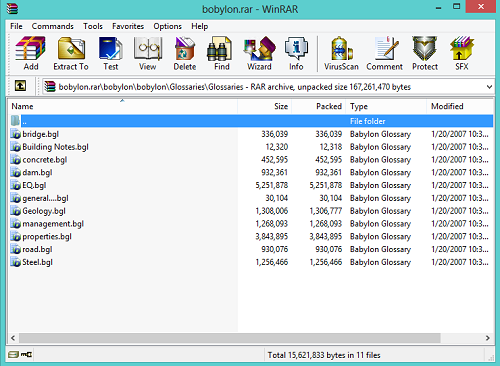Viewport: 500px width, 366px height.
Task: Click the scroll right arrow
Action: pos(488,338)
